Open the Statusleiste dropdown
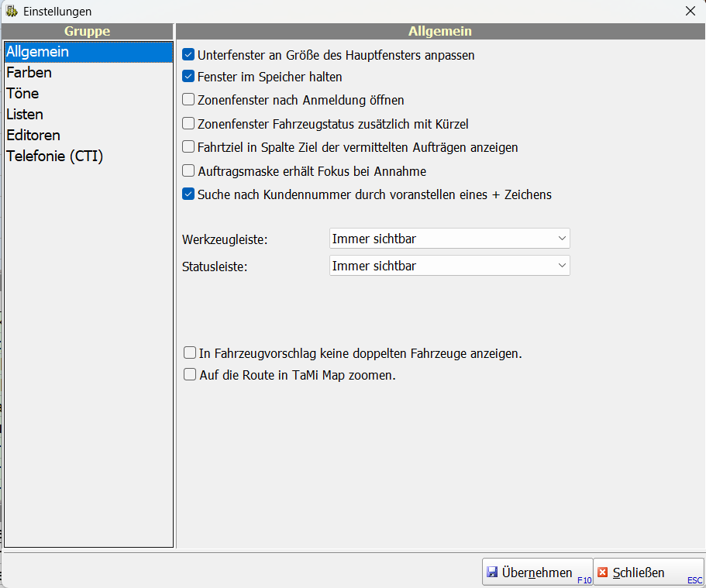The image size is (706, 588). coord(449,266)
